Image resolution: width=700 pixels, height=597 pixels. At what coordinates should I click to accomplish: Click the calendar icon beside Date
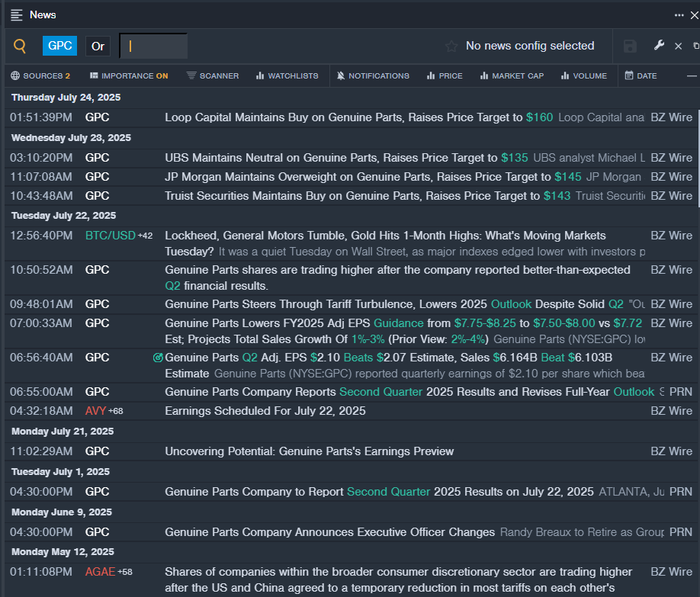pos(629,75)
